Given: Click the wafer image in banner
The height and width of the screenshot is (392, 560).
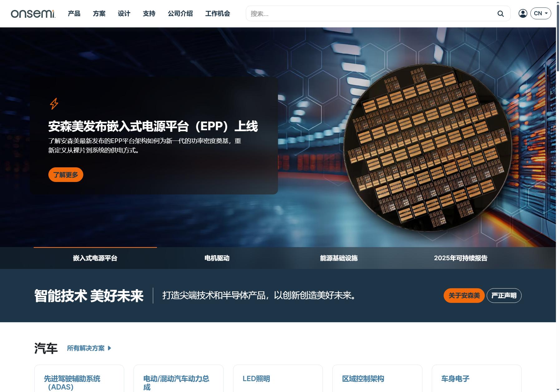Looking at the screenshot, I should pos(427,148).
